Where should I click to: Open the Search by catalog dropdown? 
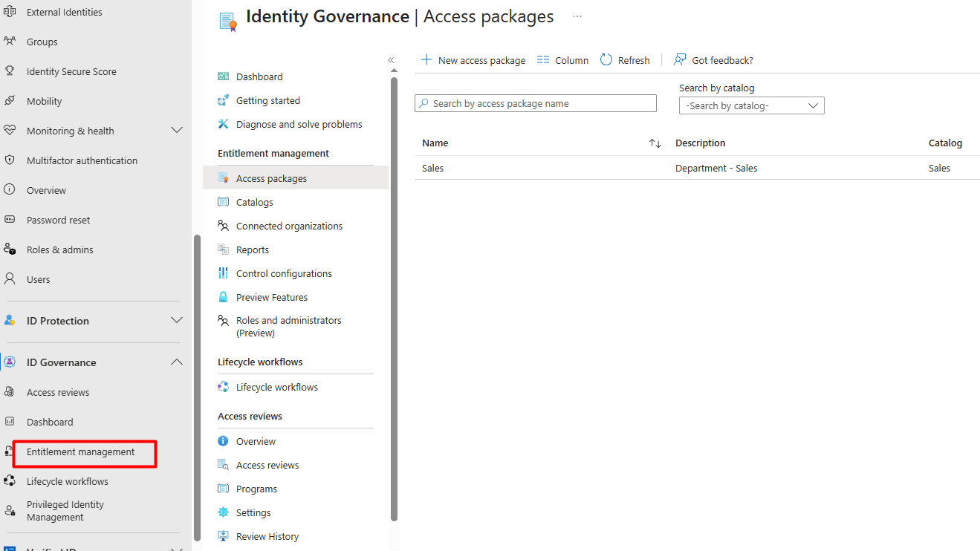(752, 105)
